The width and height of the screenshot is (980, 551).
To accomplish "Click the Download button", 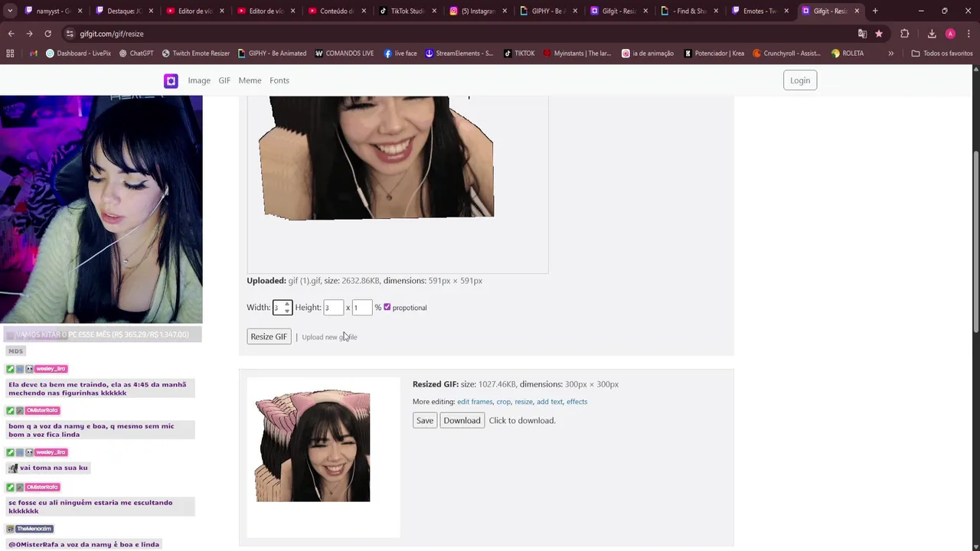I will coord(462,420).
